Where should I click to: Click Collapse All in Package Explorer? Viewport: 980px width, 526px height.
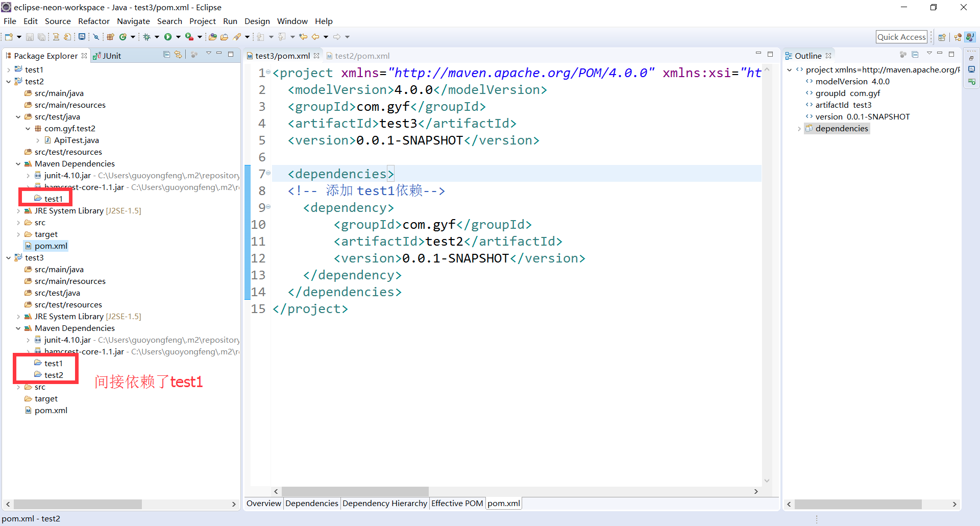tap(166, 54)
